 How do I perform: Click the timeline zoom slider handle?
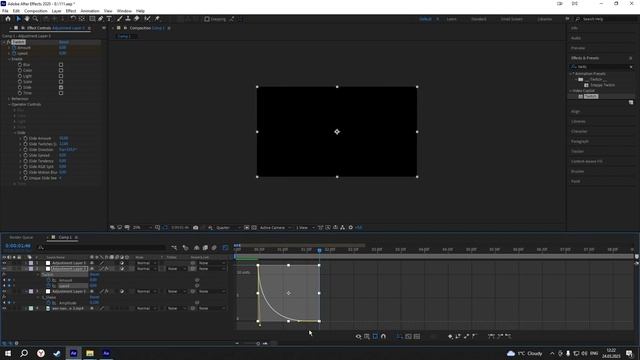[258, 344]
